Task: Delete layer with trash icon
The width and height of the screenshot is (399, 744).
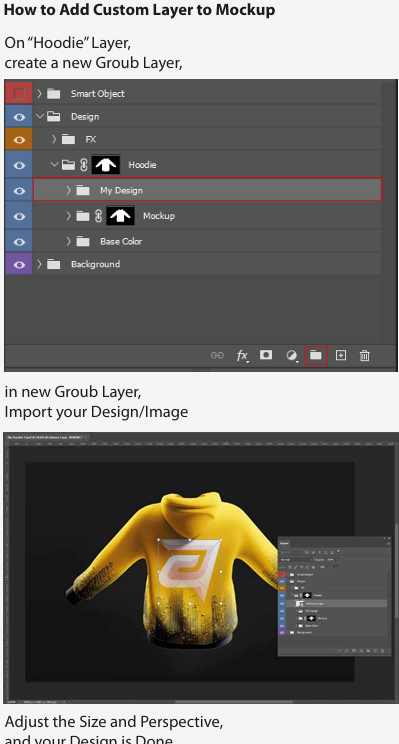Action: pyautogui.click(x=364, y=355)
